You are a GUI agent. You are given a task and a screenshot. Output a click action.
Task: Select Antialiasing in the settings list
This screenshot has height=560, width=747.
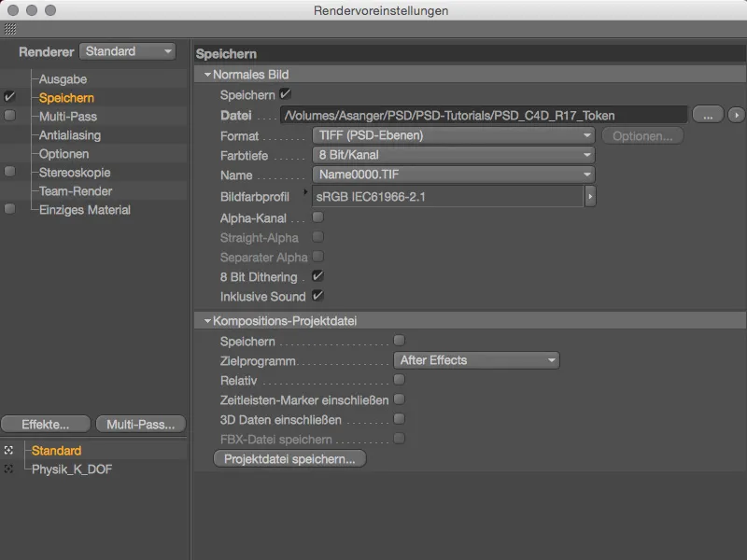(x=69, y=135)
